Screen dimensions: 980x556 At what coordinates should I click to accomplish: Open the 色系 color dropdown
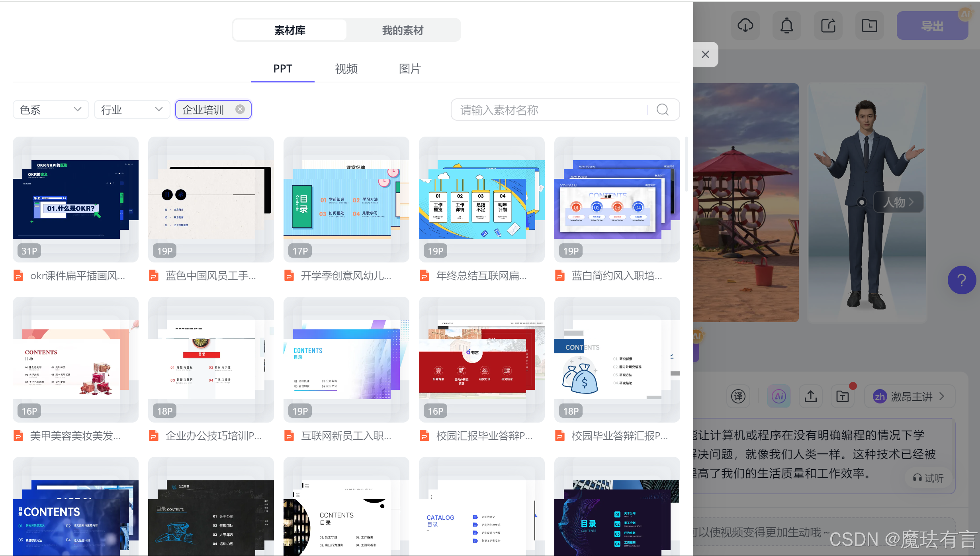pyautogui.click(x=51, y=110)
